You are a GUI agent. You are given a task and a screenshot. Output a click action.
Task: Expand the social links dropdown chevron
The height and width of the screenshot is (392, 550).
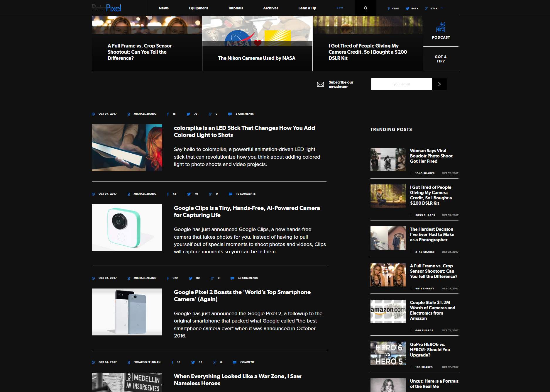pyautogui.click(x=442, y=8)
